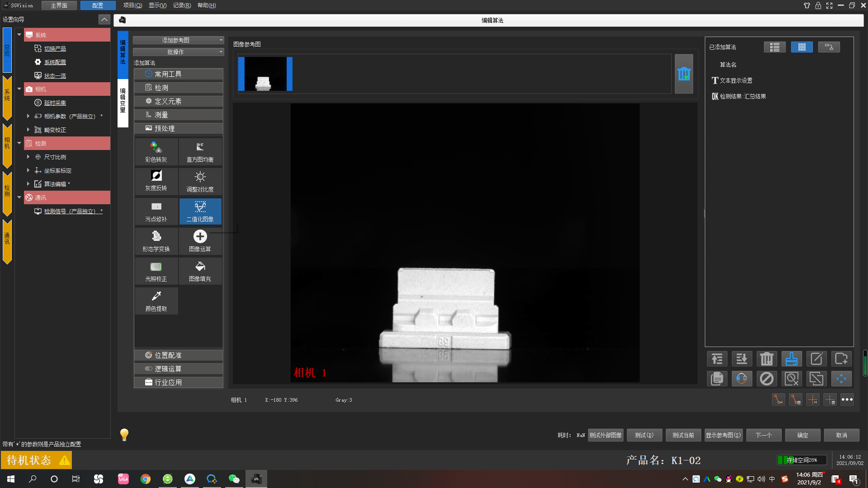Viewport: 868px width, 488px height.
Task: Click the move-up algorithm order icon
Action: point(717,359)
